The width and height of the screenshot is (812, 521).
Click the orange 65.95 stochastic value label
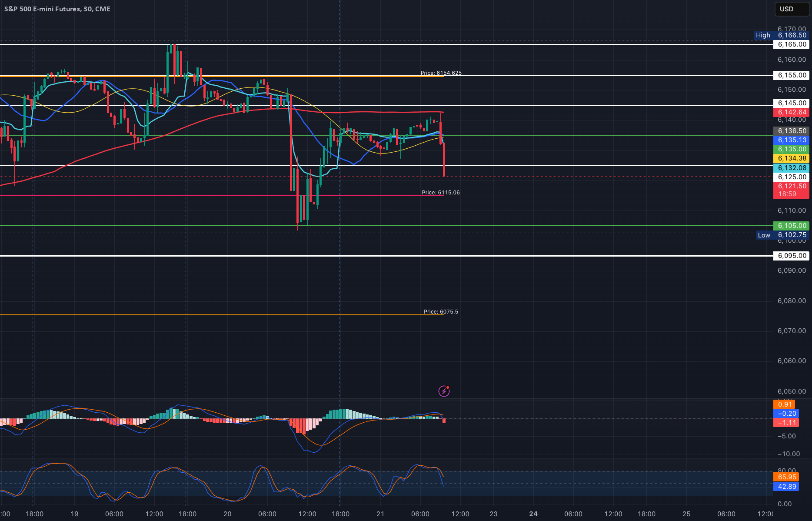pos(787,477)
